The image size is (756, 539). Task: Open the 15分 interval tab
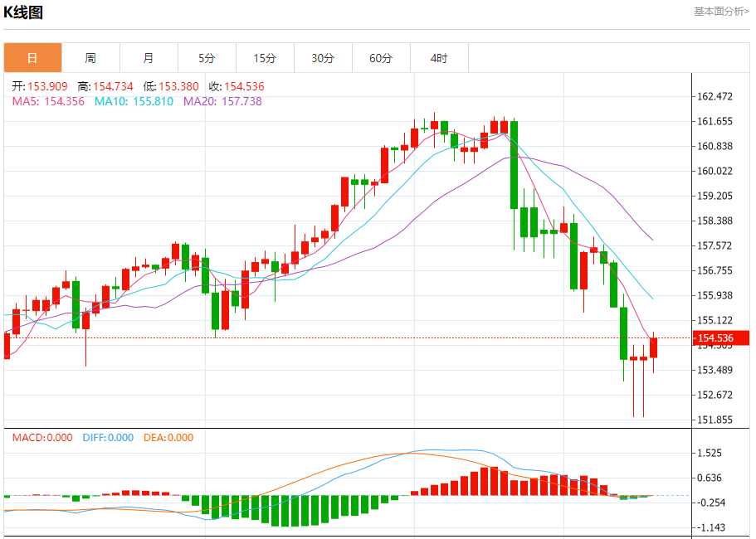click(266, 58)
